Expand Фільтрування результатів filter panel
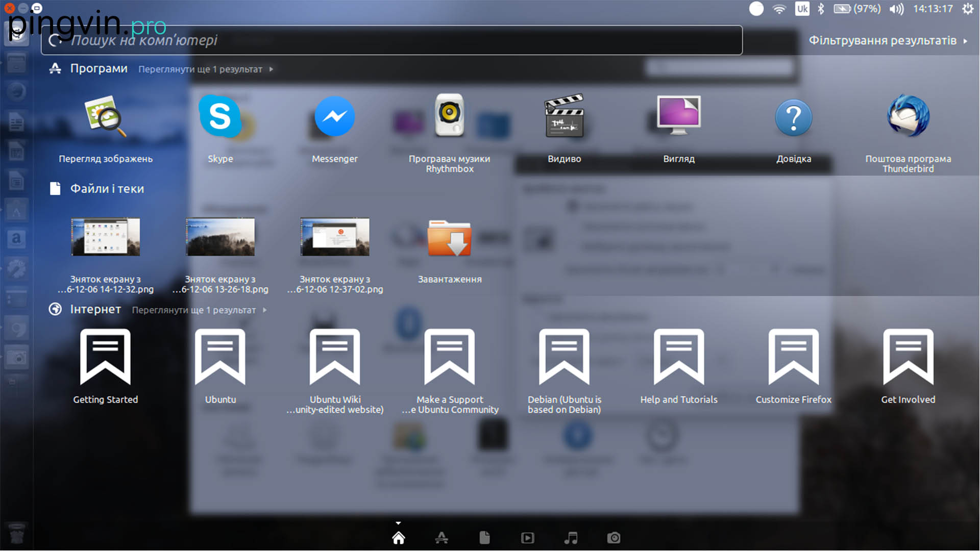Image resolution: width=980 pixels, height=551 pixels. coord(889,40)
